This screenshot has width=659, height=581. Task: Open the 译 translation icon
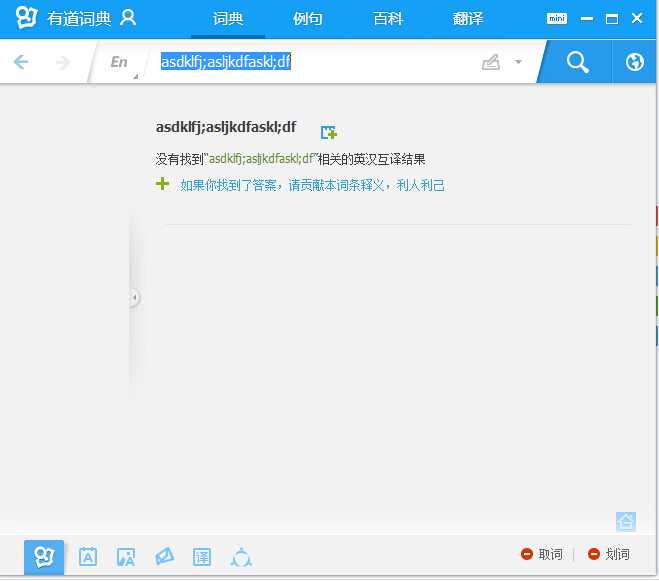202,557
